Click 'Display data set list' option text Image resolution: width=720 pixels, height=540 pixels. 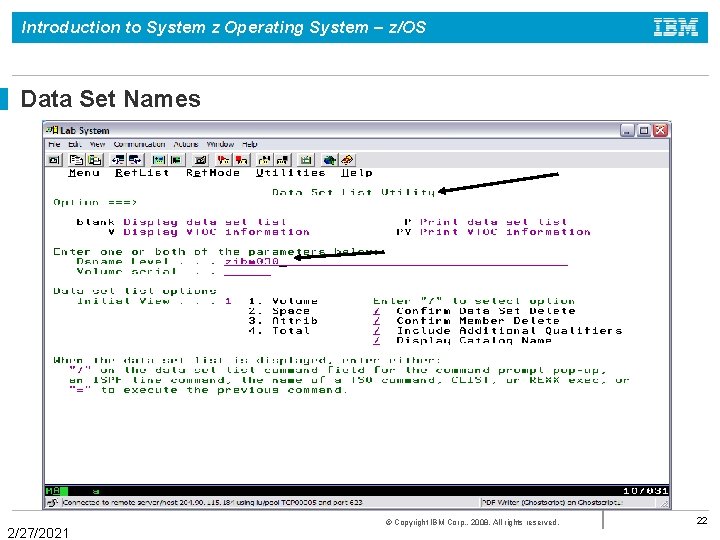click(x=205, y=222)
